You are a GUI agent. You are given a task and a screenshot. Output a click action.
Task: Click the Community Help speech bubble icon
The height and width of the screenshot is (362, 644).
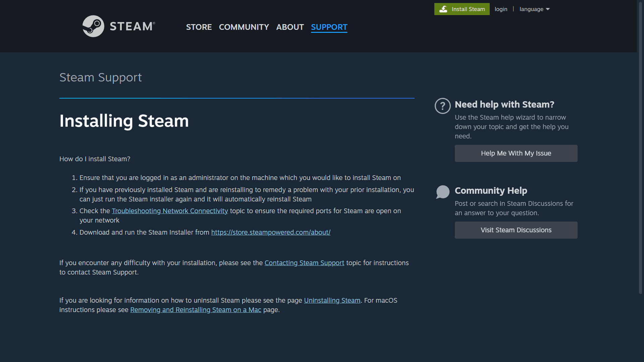tap(443, 192)
